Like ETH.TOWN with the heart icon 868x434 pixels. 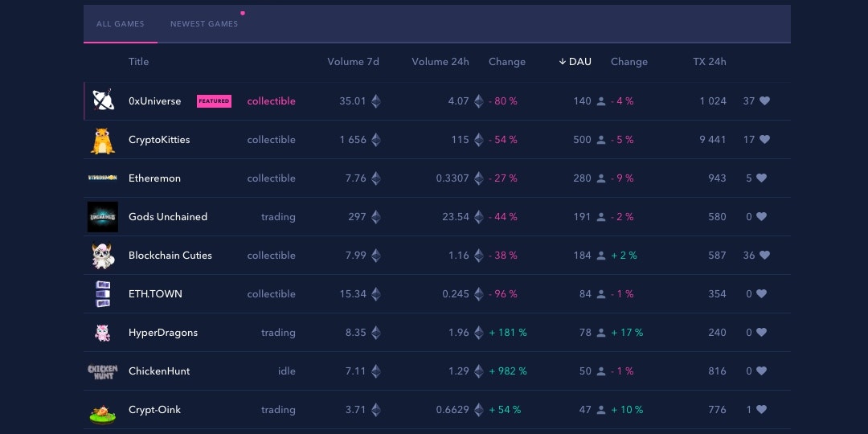762,294
